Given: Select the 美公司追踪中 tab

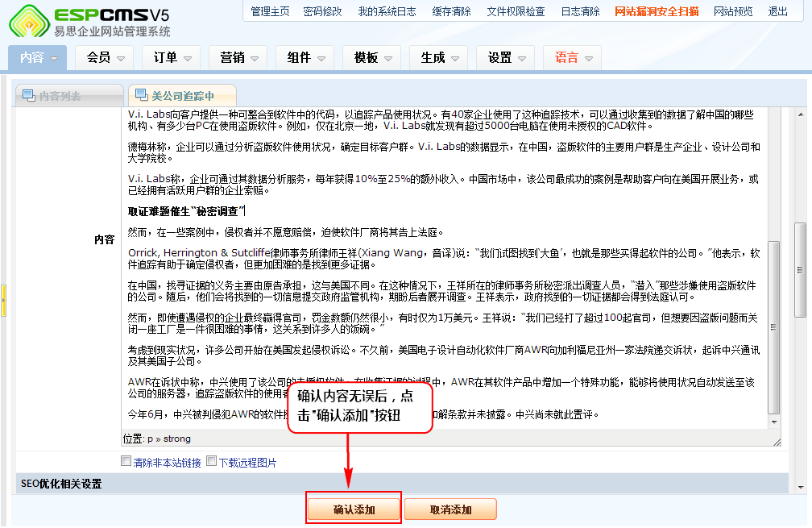Looking at the screenshot, I should (182, 96).
